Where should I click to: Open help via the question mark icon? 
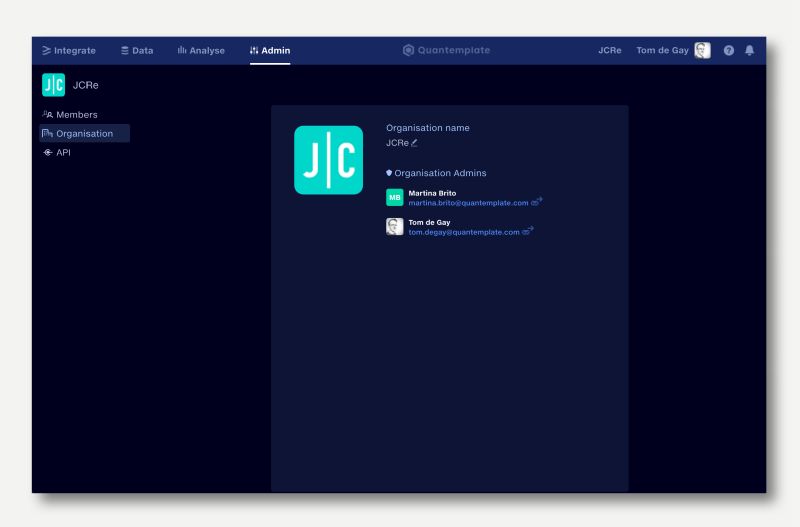click(x=729, y=50)
